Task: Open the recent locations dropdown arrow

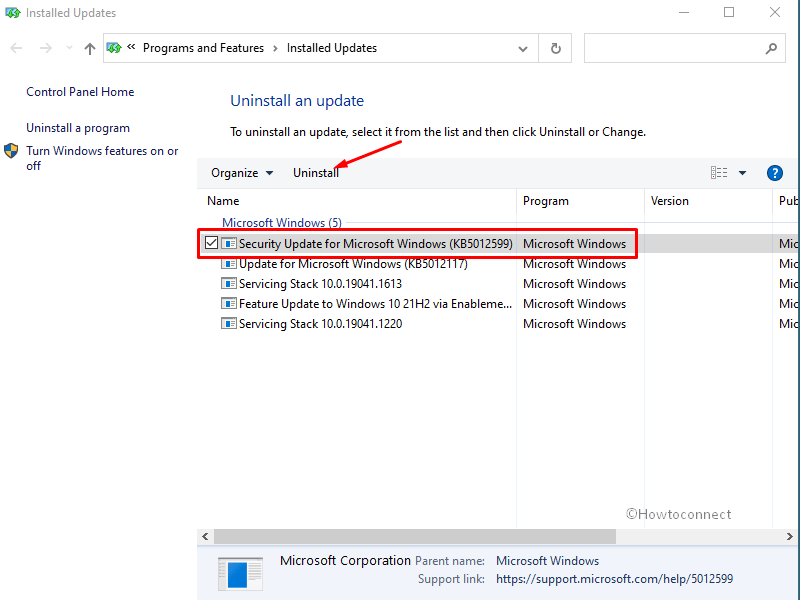Action: (x=69, y=48)
